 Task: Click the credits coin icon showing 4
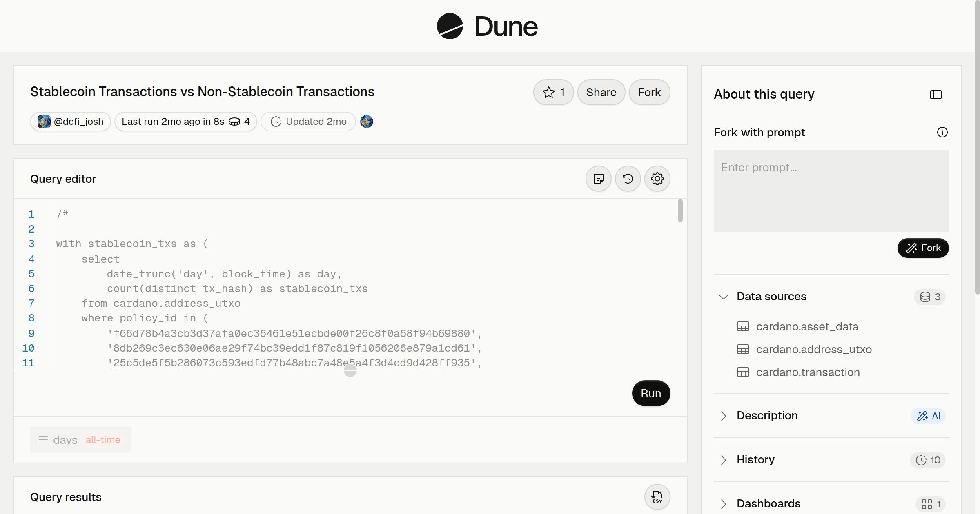(234, 122)
